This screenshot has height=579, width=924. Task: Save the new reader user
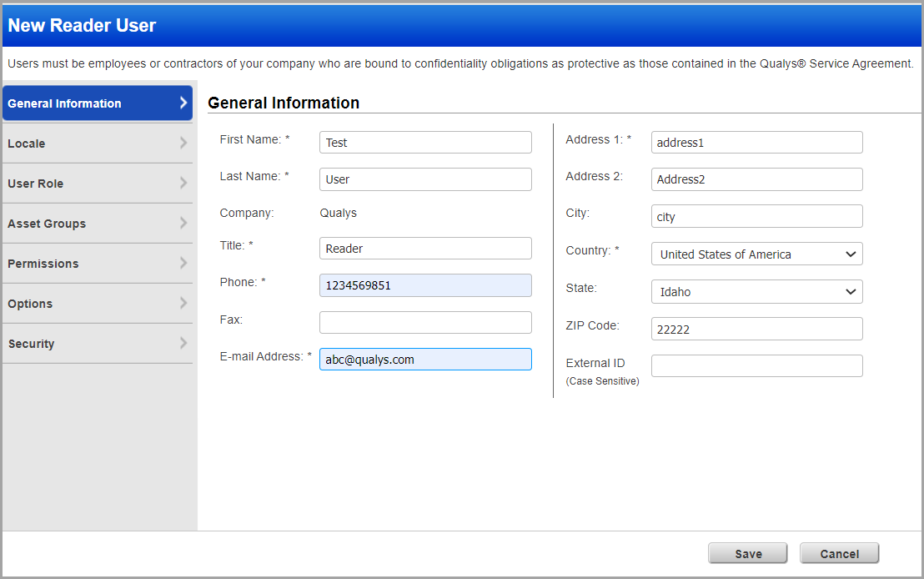point(748,554)
